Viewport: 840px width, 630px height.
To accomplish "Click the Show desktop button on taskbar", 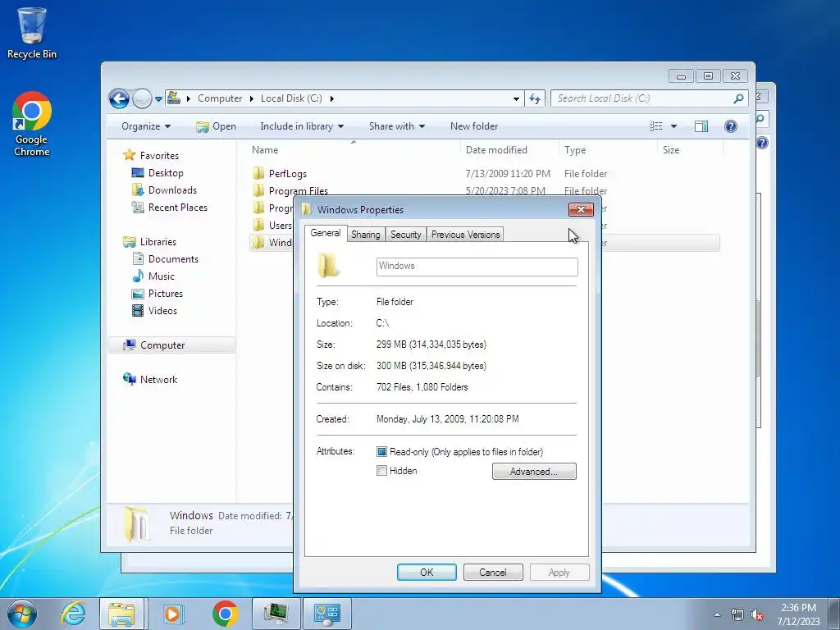I will pyautogui.click(x=834, y=614).
